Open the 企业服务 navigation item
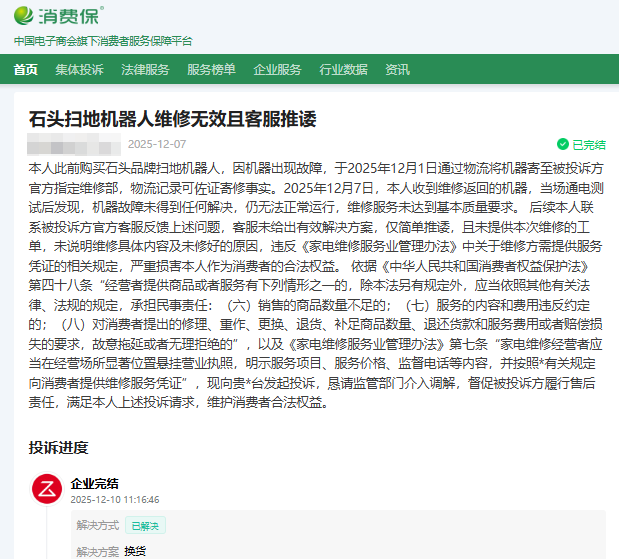The height and width of the screenshot is (559, 619). (277, 70)
